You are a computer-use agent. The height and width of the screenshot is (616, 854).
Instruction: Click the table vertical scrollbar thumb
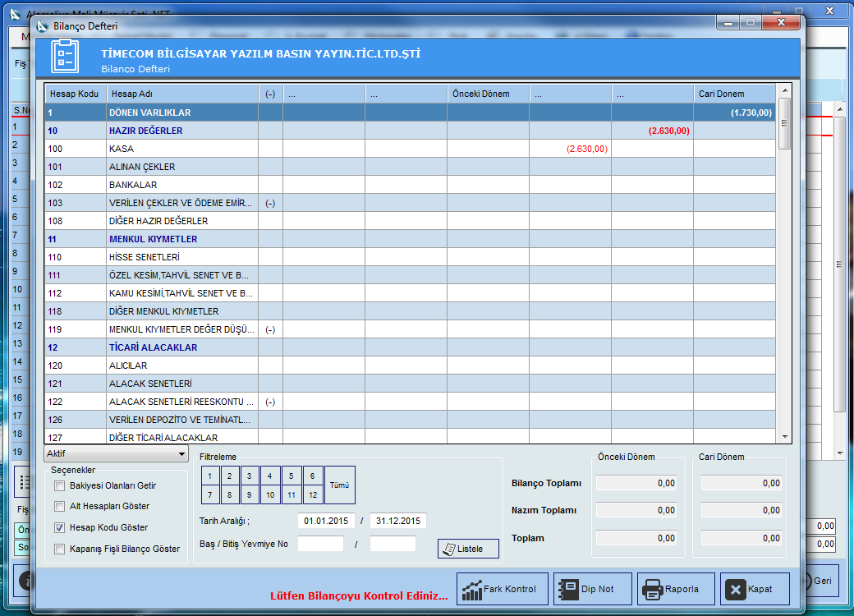(785, 123)
